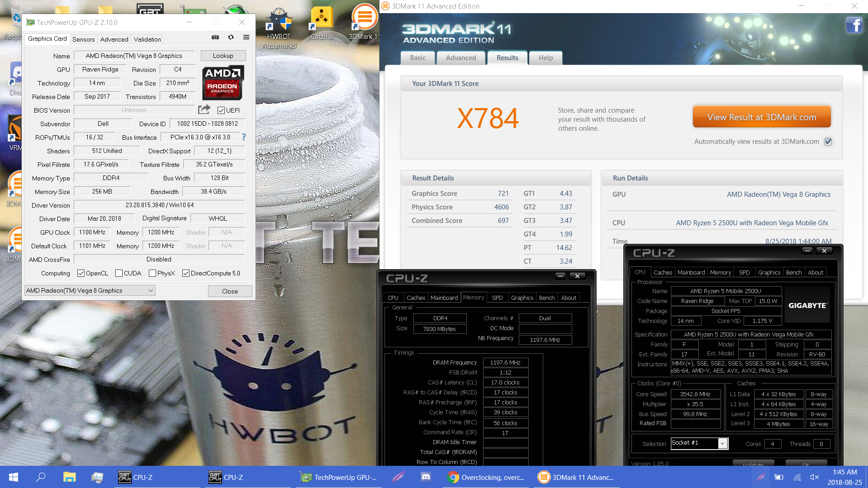Click the Gigabyte logo in CPU-Z
The image size is (868, 488).
click(x=807, y=306)
